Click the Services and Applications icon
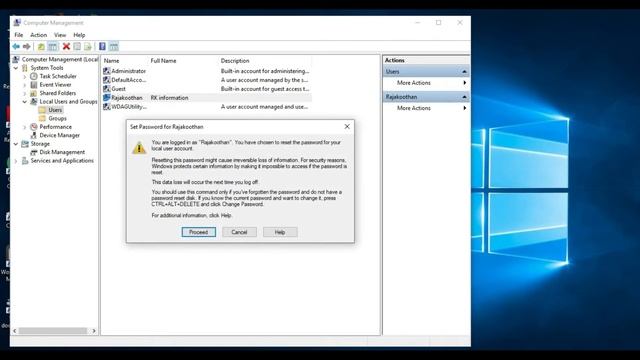 click(x=25, y=161)
